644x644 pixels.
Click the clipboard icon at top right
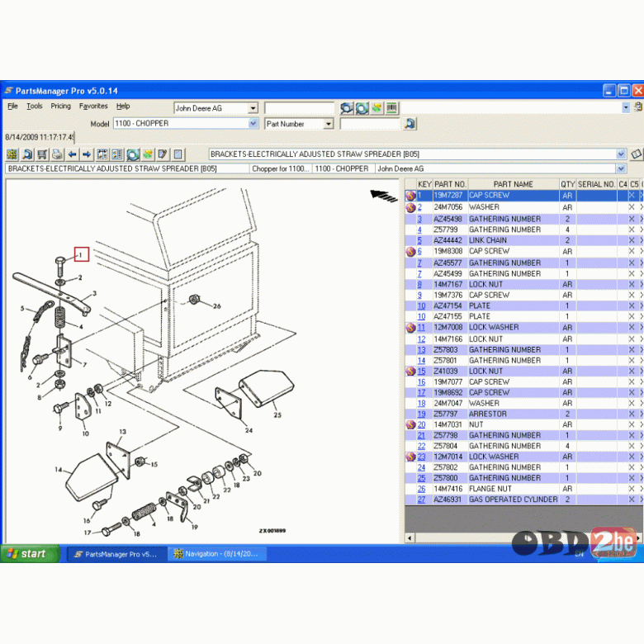point(638,107)
